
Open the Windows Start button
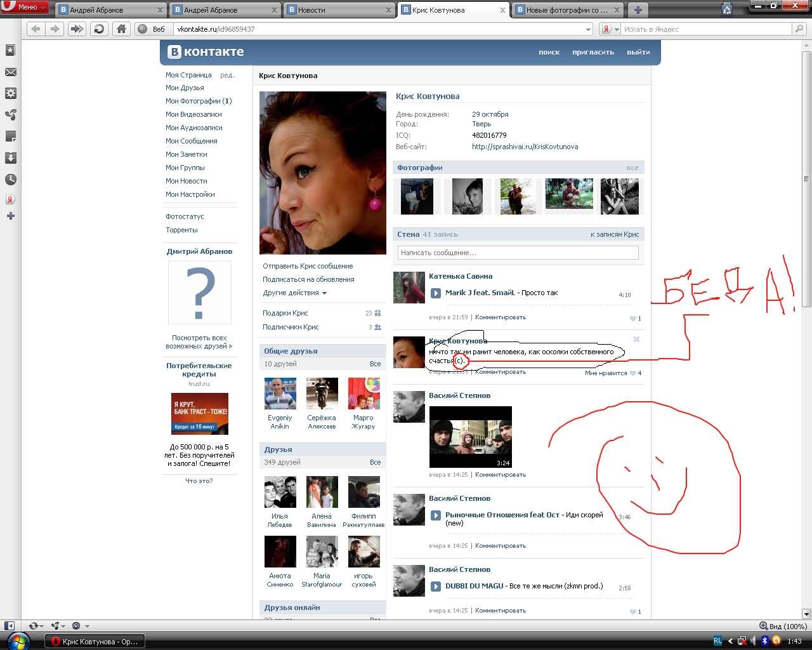pos(18,641)
